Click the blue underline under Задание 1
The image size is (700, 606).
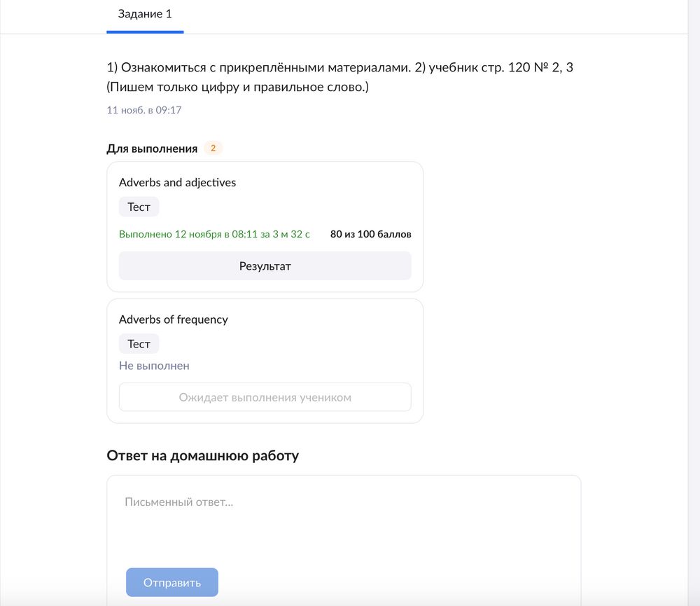click(x=145, y=30)
